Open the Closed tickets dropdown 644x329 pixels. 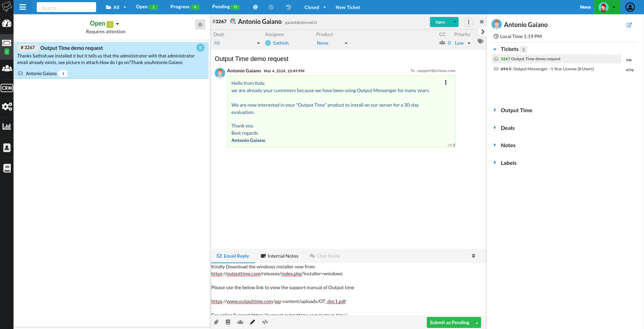pyautogui.click(x=315, y=7)
